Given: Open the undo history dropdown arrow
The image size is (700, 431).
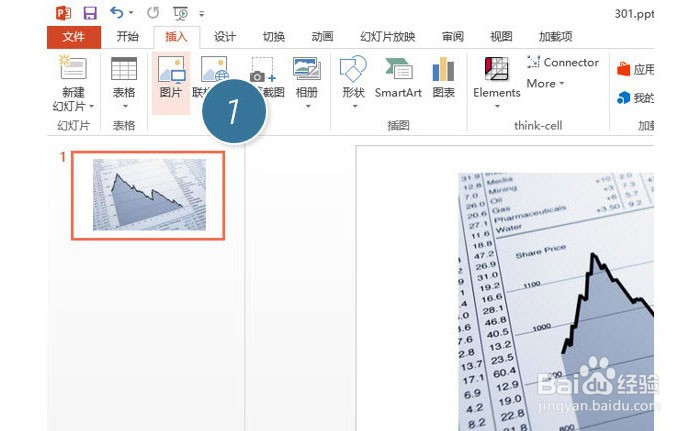Looking at the screenshot, I should pos(131,13).
